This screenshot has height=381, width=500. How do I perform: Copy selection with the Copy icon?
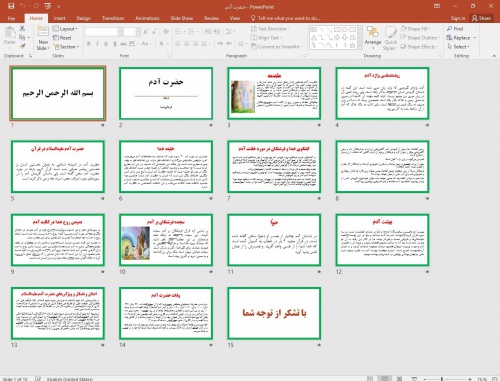click(x=22, y=37)
